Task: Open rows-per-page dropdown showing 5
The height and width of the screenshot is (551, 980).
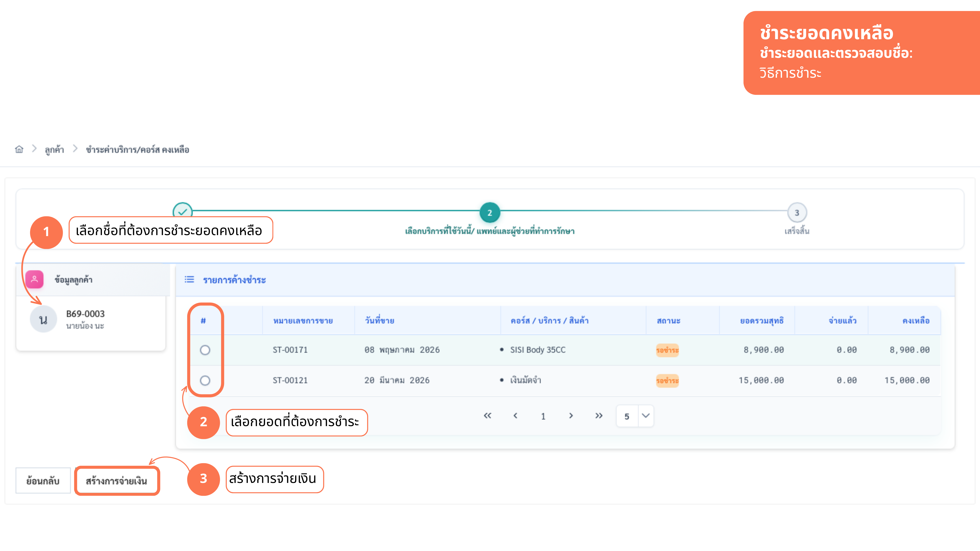Action: click(635, 416)
